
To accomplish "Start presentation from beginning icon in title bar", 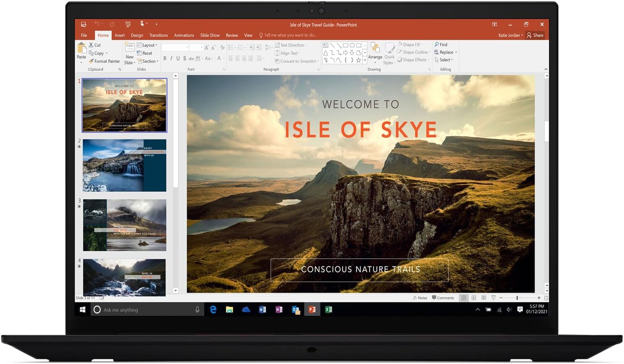I will point(128,24).
